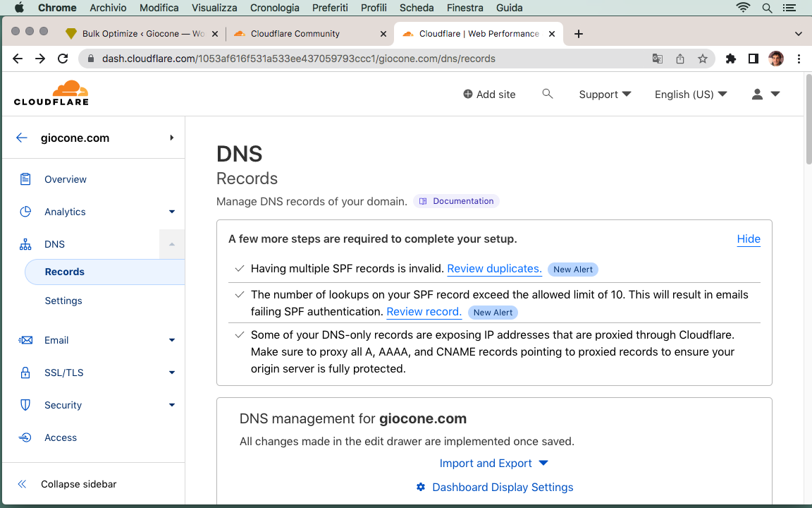Screen dimensions: 812x508
Task: Close the Cloudflare Community tab
Action: point(383,34)
